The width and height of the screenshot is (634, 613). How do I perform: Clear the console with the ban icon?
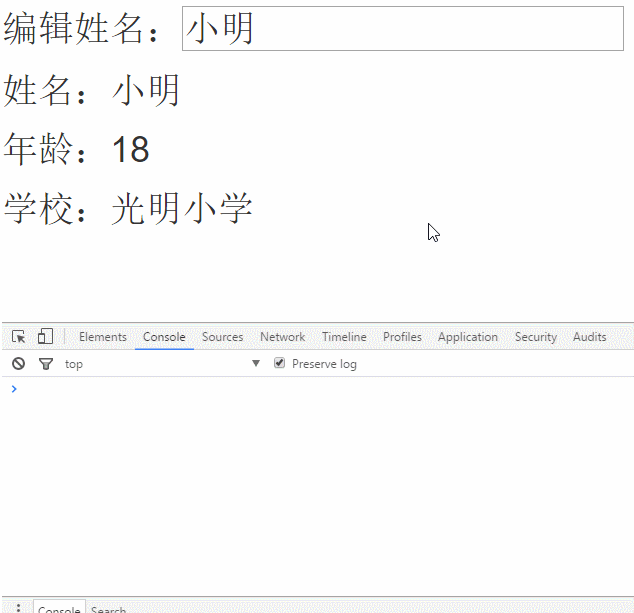[18, 364]
